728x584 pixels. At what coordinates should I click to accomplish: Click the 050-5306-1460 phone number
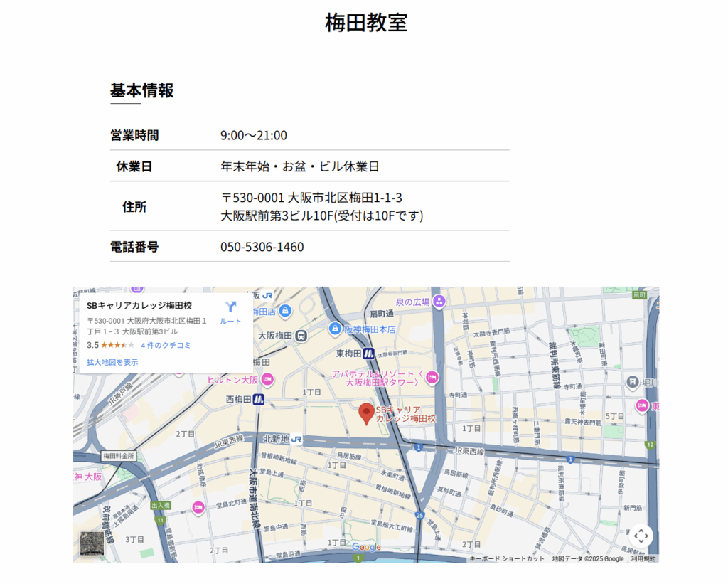pos(262,247)
